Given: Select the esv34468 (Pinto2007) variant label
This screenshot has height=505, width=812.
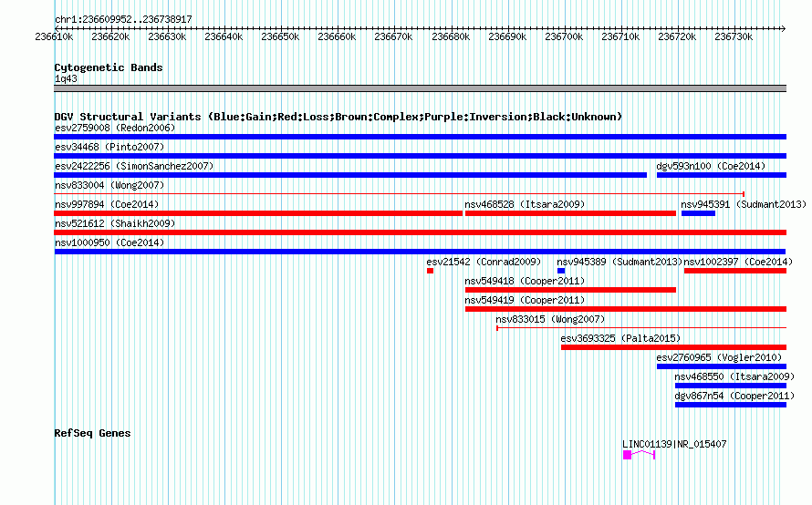Looking at the screenshot, I should (x=109, y=147).
